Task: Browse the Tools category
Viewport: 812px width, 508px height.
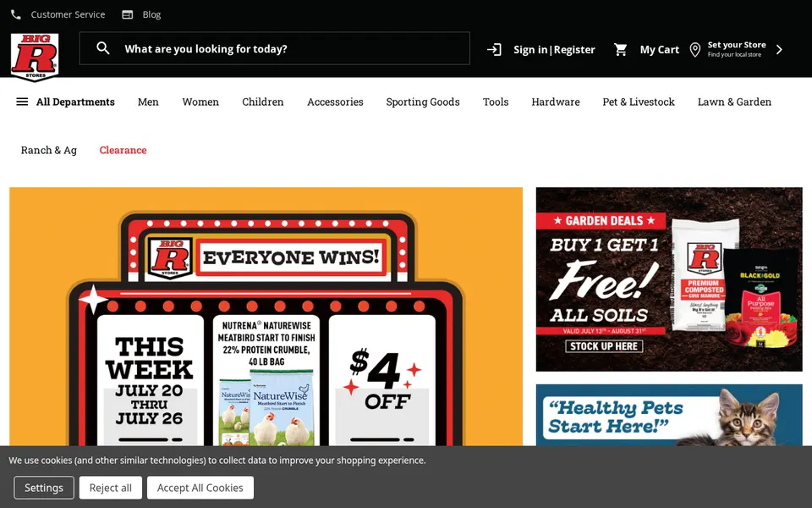Action: [x=496, y=102]
